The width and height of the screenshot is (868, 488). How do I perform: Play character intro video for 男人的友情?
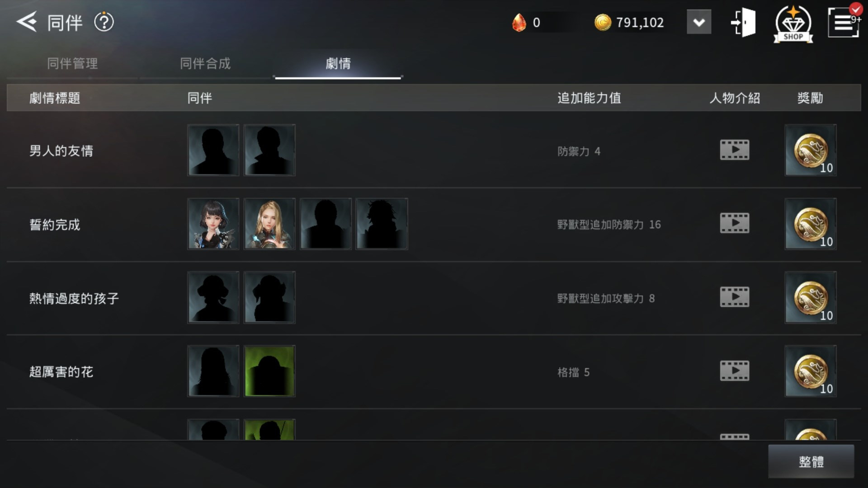tap(734, 150)
